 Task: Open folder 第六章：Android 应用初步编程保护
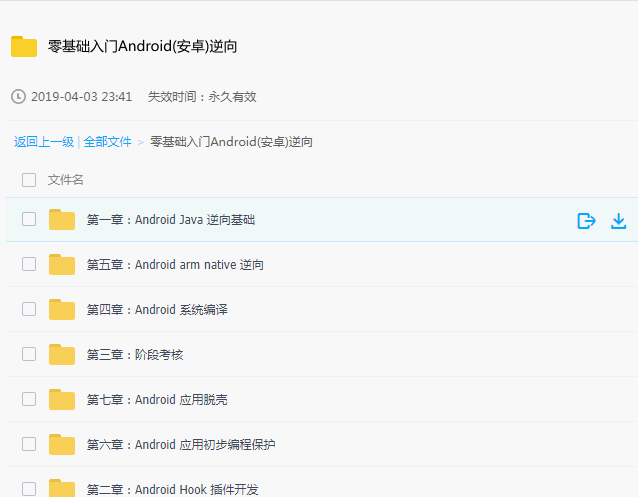click(181, 444)
